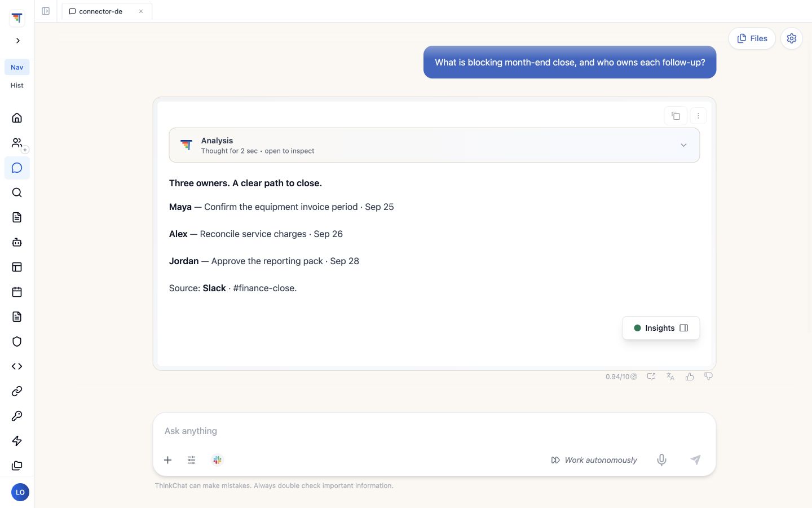Image resolution: width=812 pixels, height=508 pixels.
Task: Open the shield security icon
Action: point(17,341)
